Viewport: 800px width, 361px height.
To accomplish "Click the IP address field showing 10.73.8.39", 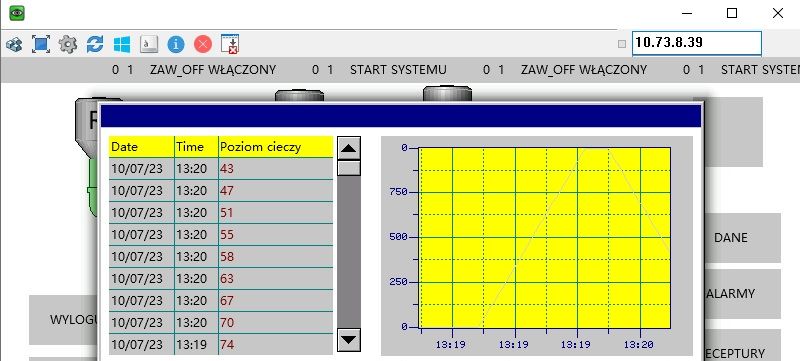I will (x=697, y=43).
